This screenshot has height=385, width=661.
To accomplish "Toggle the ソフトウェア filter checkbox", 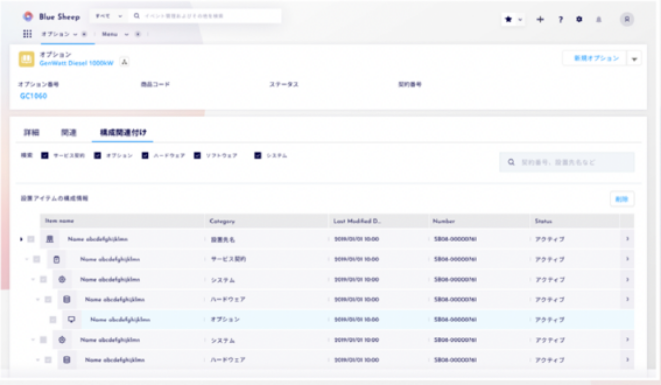I will coord(197,156).
